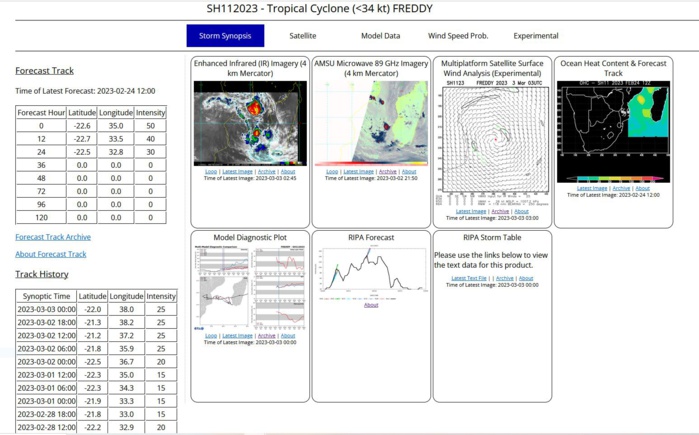Screen dimensions: 699x435
Task: Open Archive link under AMSU Microwave imagery
Action: (x=387, y=171)
